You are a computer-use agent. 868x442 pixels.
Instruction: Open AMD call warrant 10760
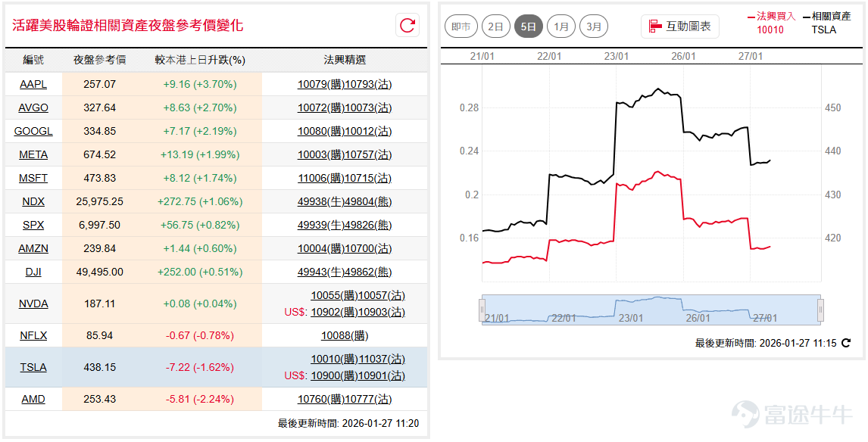[x=320, y=400]
